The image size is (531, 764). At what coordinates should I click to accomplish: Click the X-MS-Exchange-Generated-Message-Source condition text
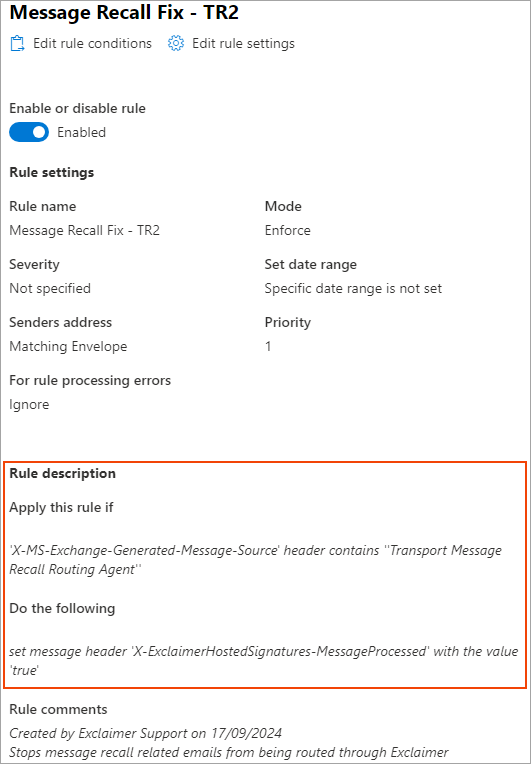tap(256, 560)
